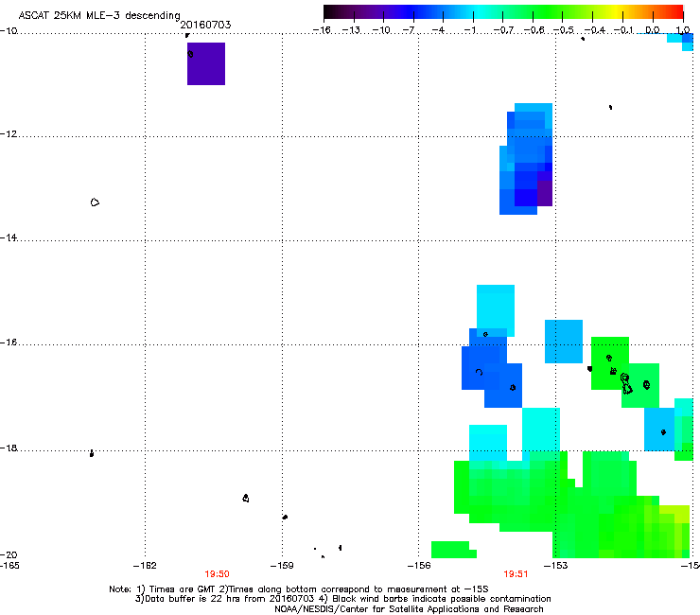The image size is (700, 615).
Task: Click the purple data block below the date label
Action: click(x=206, y=63)
